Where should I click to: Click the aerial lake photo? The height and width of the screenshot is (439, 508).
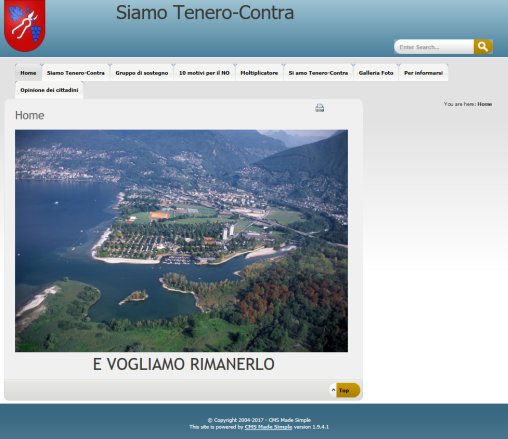point(181,241)
